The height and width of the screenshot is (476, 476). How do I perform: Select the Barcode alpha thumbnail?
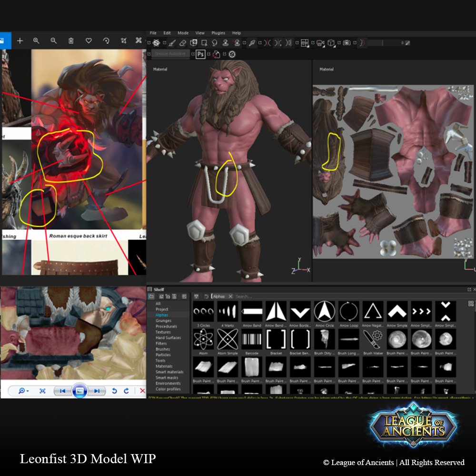point(252,339)
